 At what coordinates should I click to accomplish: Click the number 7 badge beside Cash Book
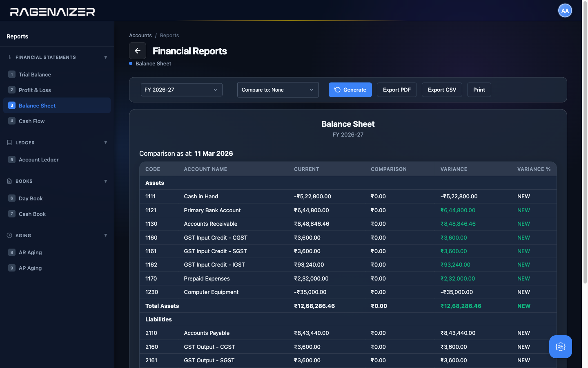[12, 214]
